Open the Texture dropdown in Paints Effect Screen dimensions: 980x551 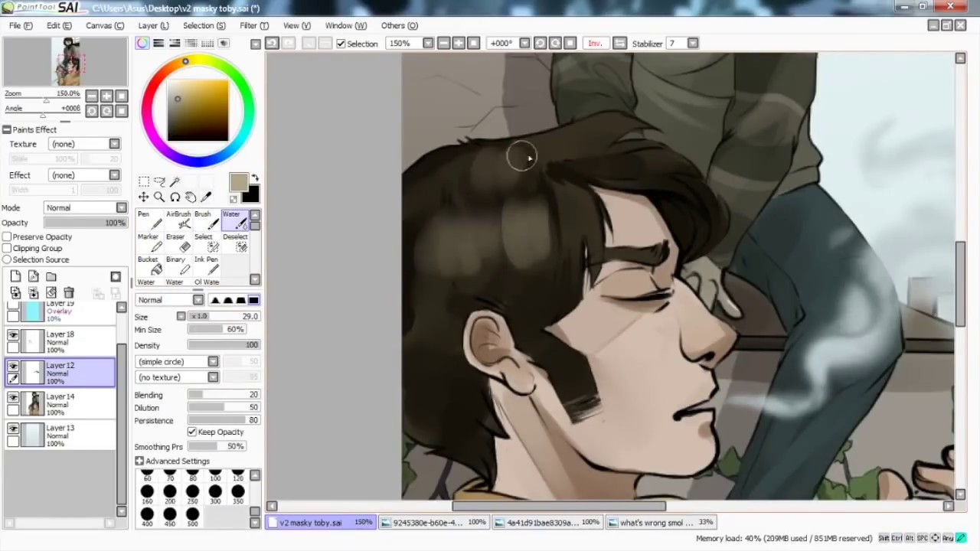click(x=84, y=144)
